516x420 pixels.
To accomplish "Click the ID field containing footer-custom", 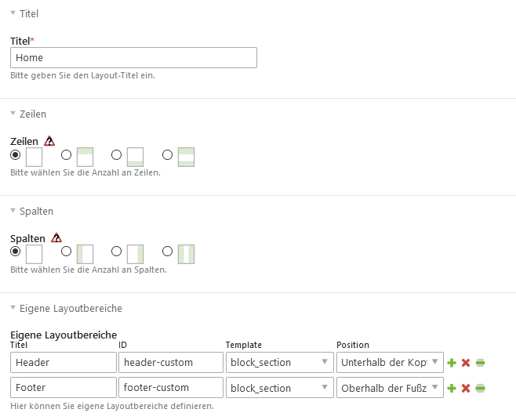I will pyautogui.click(x=170, y=388).
